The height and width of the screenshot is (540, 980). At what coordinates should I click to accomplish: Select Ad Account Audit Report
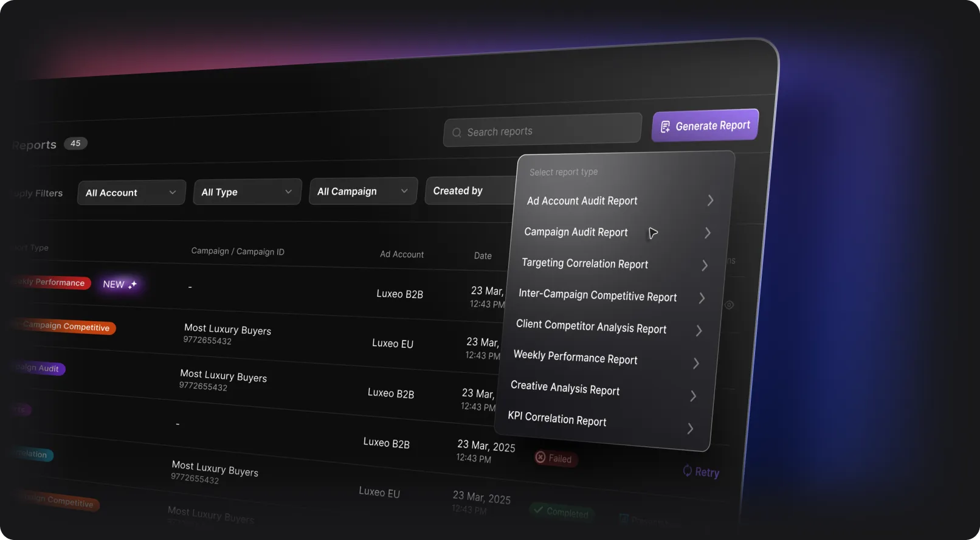click(x=582, y=201)
